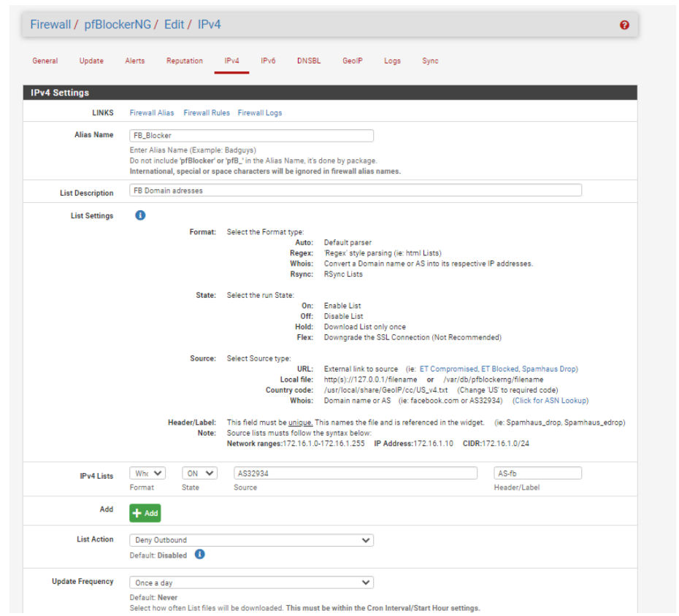679x616 pixels.
Task: Click the info icon beside Default: Disabled
Action: point(199,555)
